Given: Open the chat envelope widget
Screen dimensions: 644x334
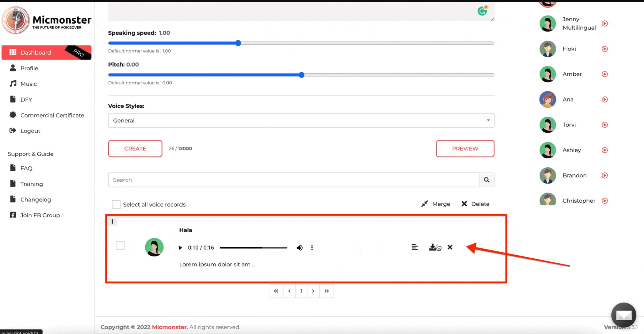Looking at the screenshot, I should (623, 315).
